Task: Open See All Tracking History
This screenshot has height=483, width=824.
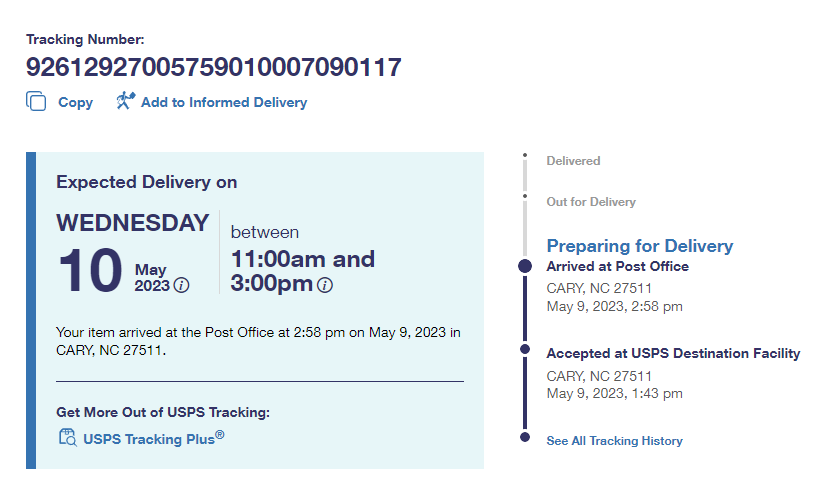Action: tap(614, 440)
